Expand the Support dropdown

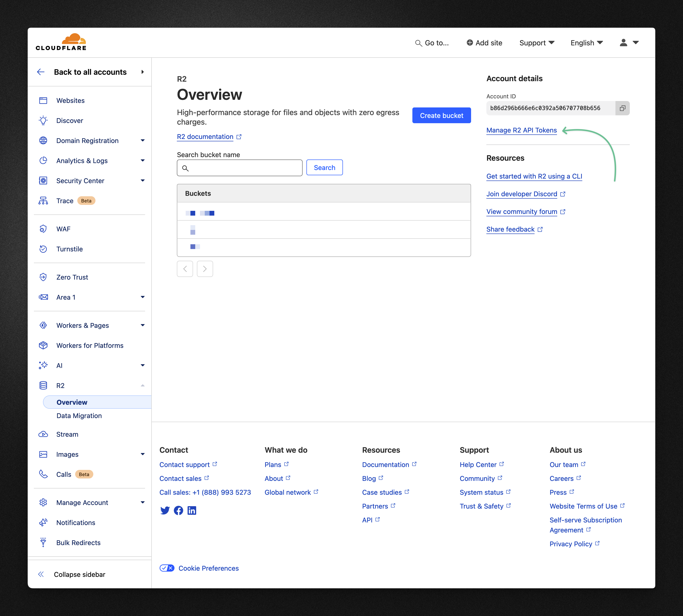coord(537,43)
